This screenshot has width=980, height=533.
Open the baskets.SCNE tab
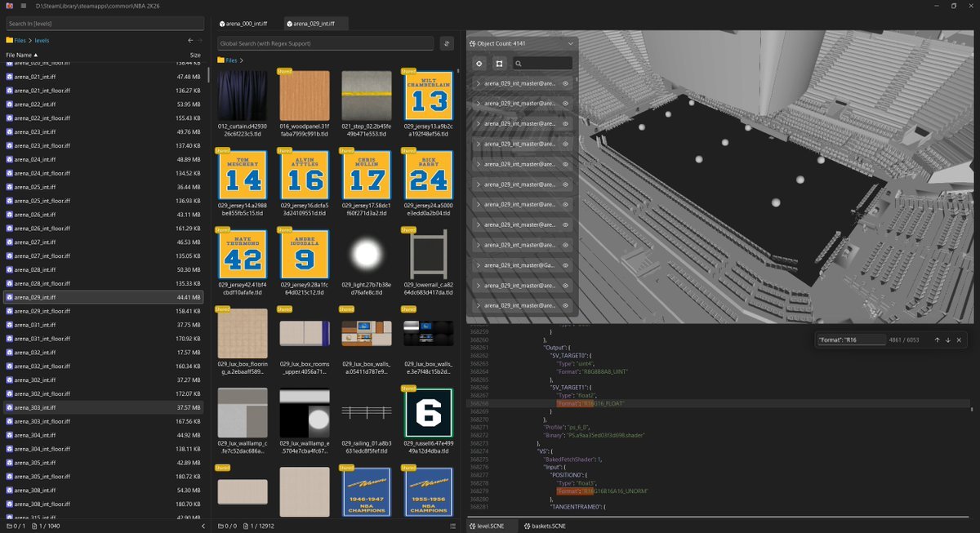coord(544,526)
